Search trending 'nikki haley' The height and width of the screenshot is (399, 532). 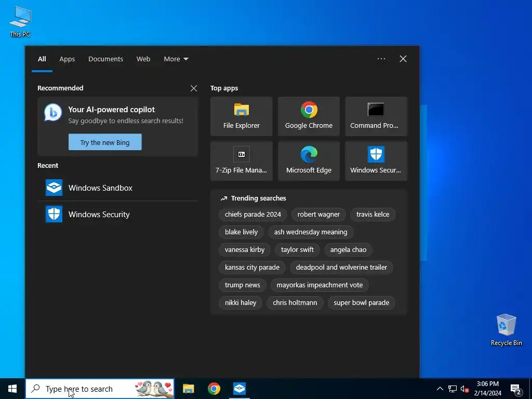(241, 303)
